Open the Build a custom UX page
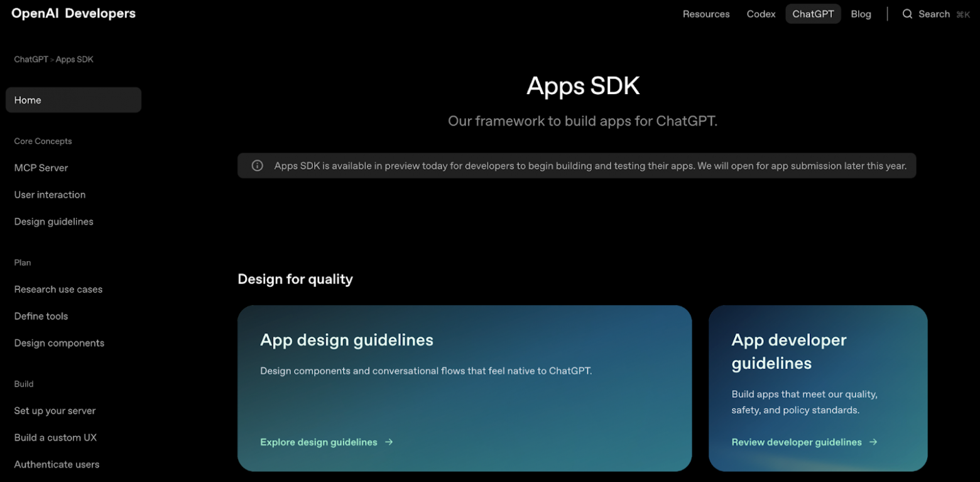 pos(55,437)
